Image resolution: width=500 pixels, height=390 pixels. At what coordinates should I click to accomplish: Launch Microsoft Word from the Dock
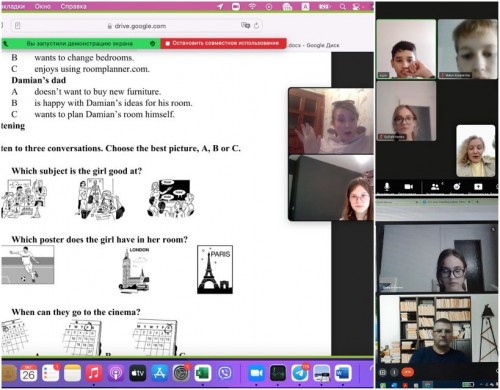click(343, 373)
